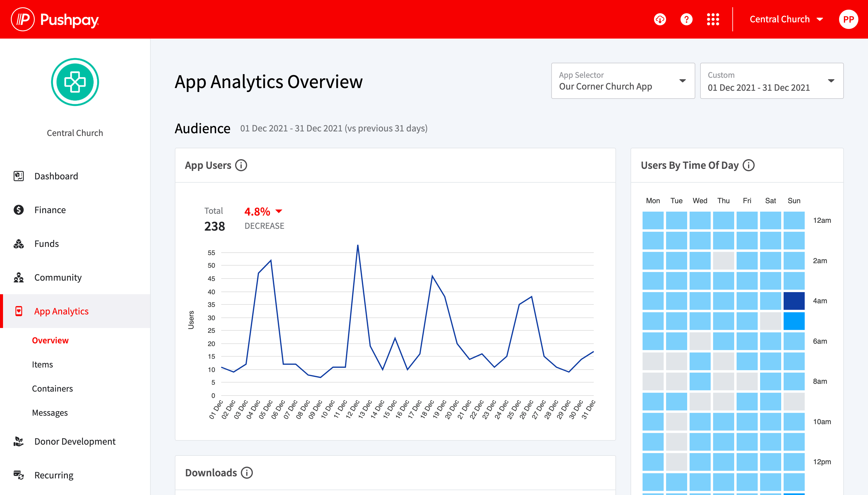
Task: Select the Community sidebar icon
Action: [19, 277]
